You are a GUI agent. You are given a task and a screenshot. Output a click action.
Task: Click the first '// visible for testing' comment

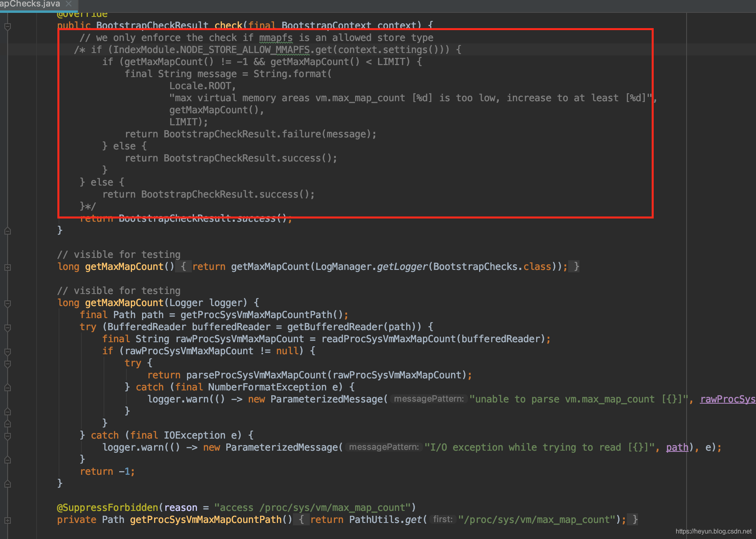click(119, 255)
